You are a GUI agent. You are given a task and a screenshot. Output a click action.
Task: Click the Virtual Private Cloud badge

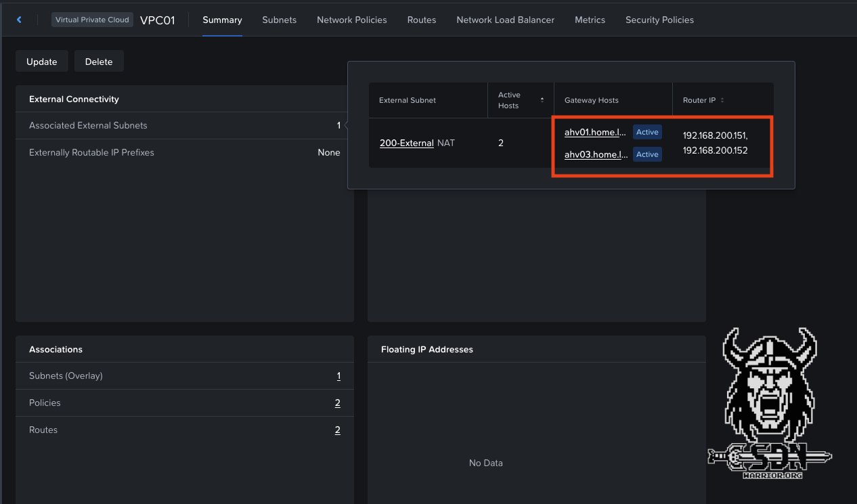pyautogui.click(x=92, y=20)
